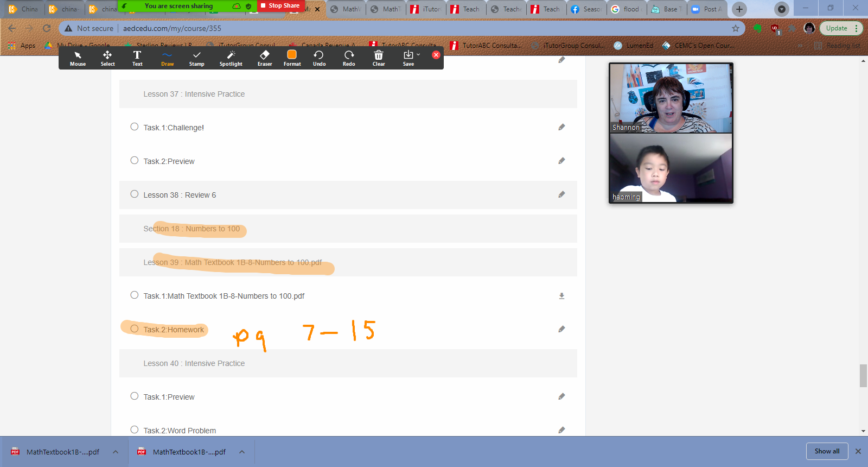Click Shannon's video thumbnail
Viewport: 868px width, 467px height.
pos(671,98)
